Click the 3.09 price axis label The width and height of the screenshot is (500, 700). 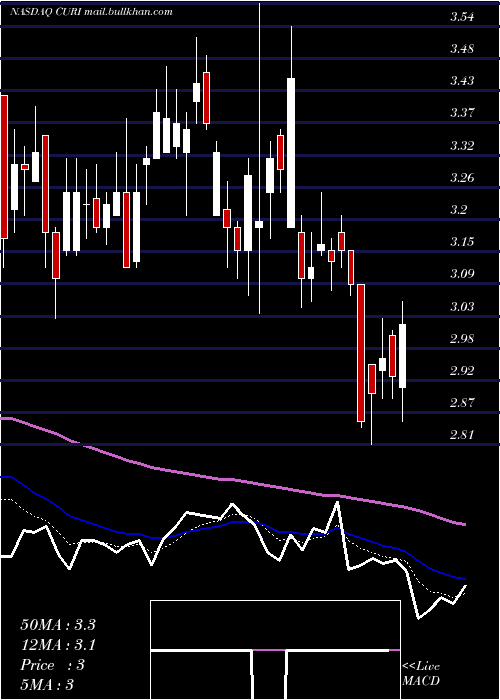coord(462,274)
